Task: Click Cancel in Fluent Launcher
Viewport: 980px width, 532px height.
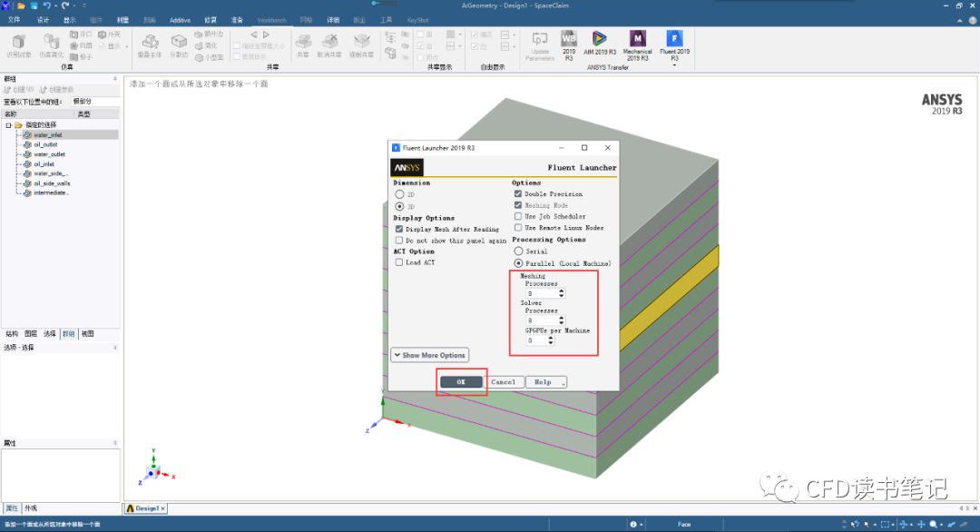Action: point(503,382)
